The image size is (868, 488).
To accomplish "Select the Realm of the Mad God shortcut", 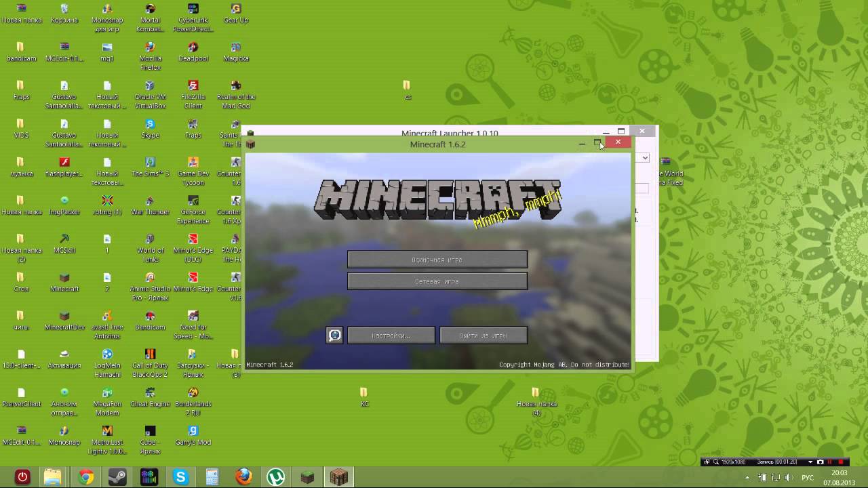I will (236, 96).
